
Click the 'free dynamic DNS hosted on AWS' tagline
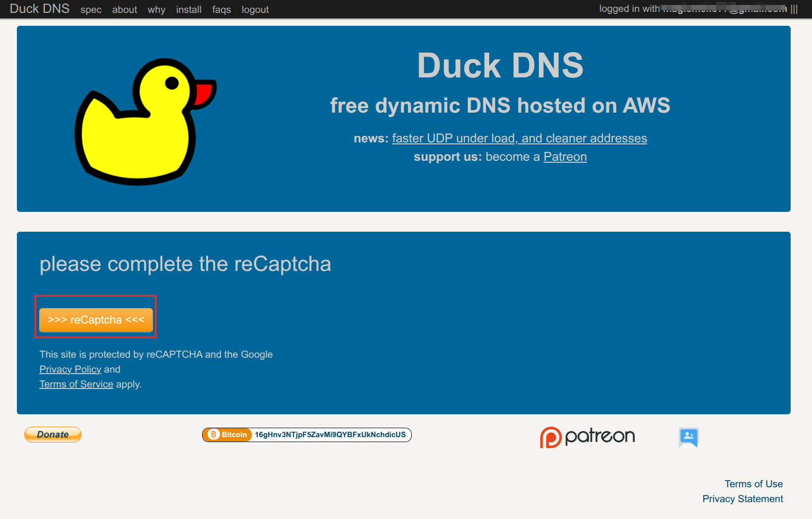tap(500, 105)
